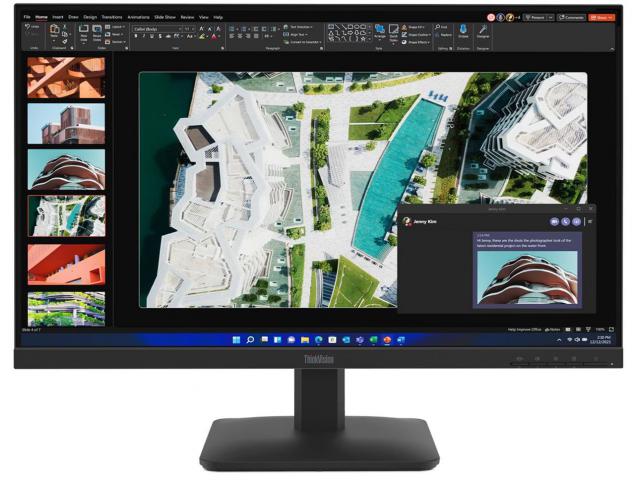Click the Designer icon in the ribbon

[x=483, y=31]
